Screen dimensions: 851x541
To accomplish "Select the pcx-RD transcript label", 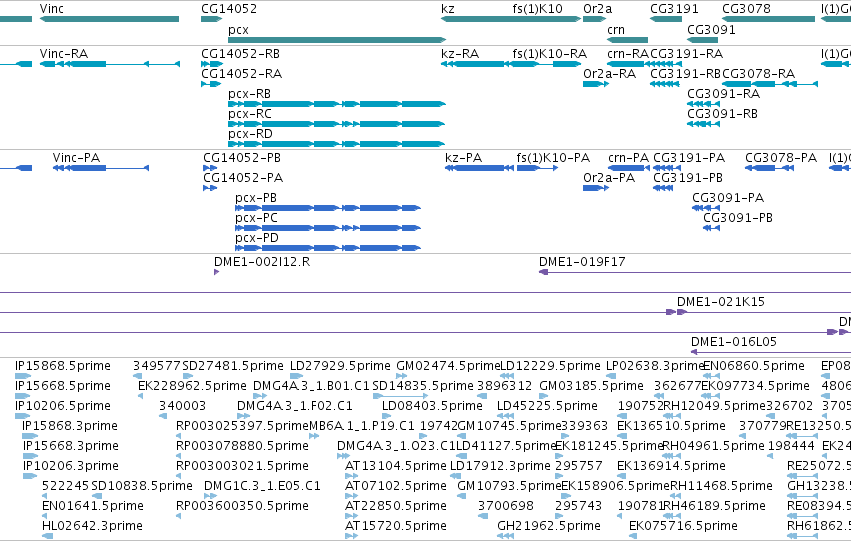I will tap(250, 134).
